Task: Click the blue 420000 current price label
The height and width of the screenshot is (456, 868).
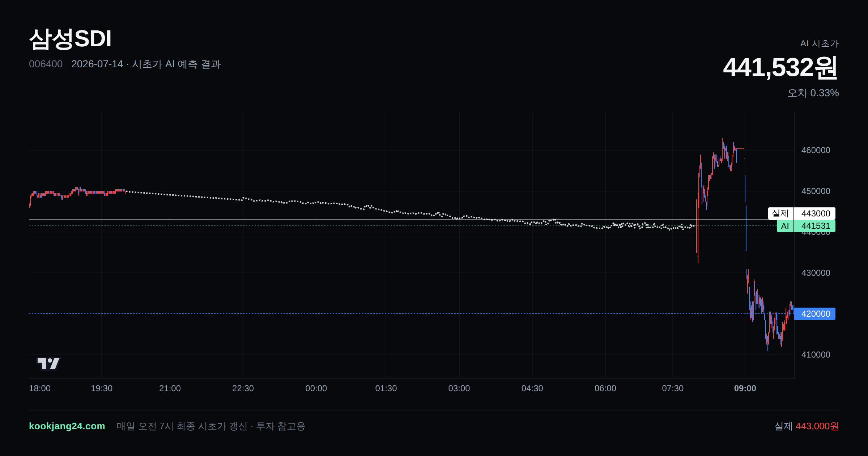Action: click(815, 314)
